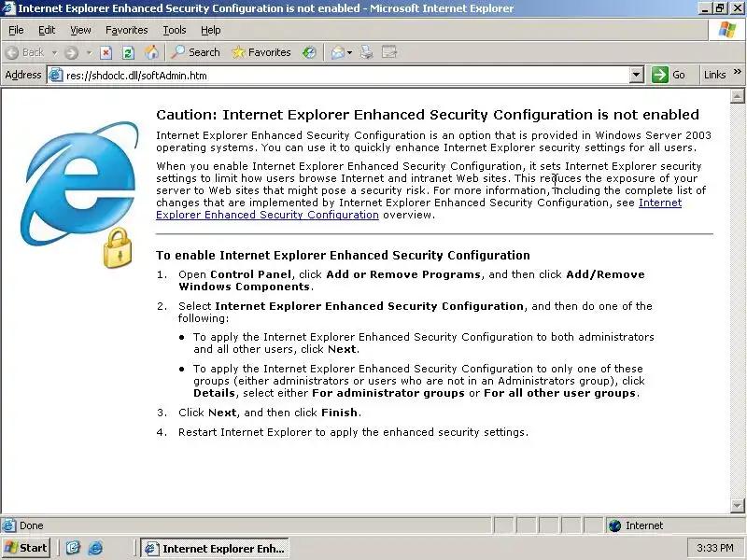Open the Home page icon
Screen dimensions: 747x560
tap(151, 52)
